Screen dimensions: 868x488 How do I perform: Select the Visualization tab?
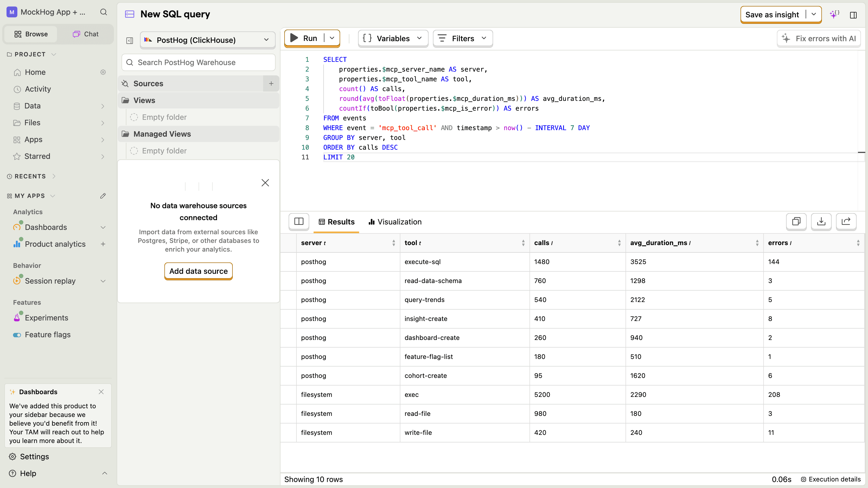tap(395, 221)
